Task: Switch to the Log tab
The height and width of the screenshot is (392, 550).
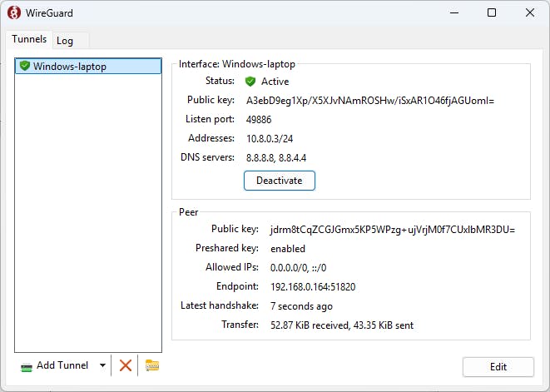Action: [70, 40]
